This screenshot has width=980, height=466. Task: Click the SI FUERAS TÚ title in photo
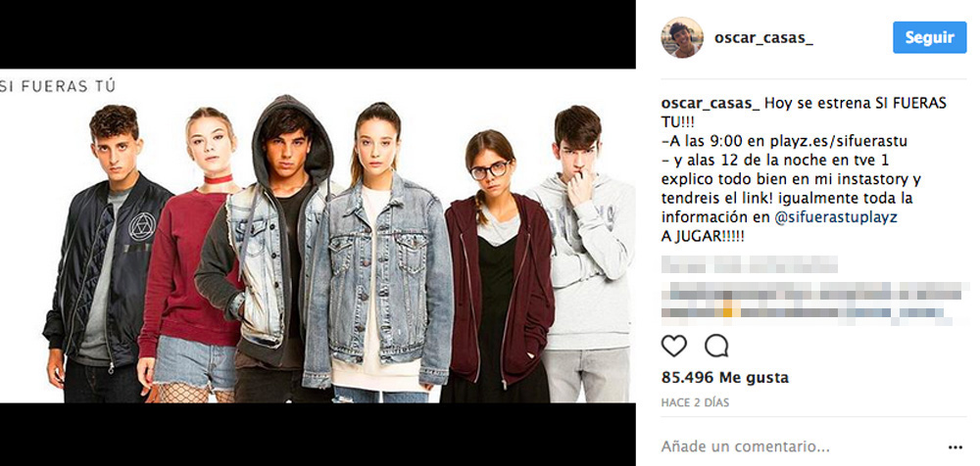coord(58,85)
